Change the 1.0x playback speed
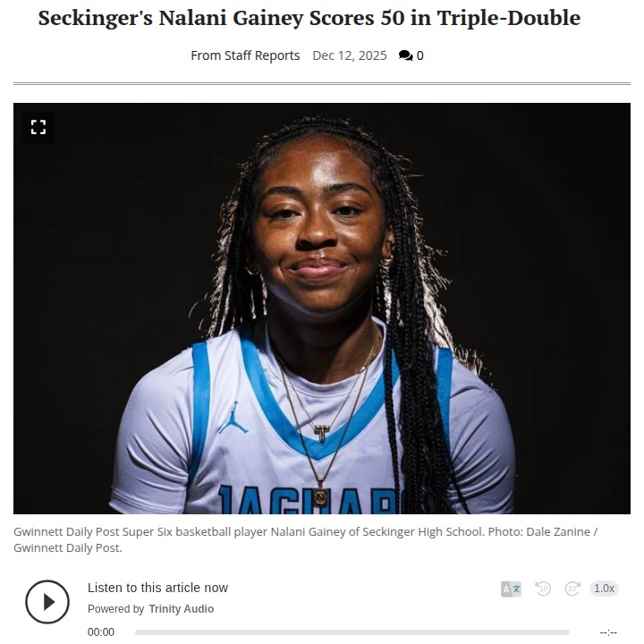 [x=604, y=589]
